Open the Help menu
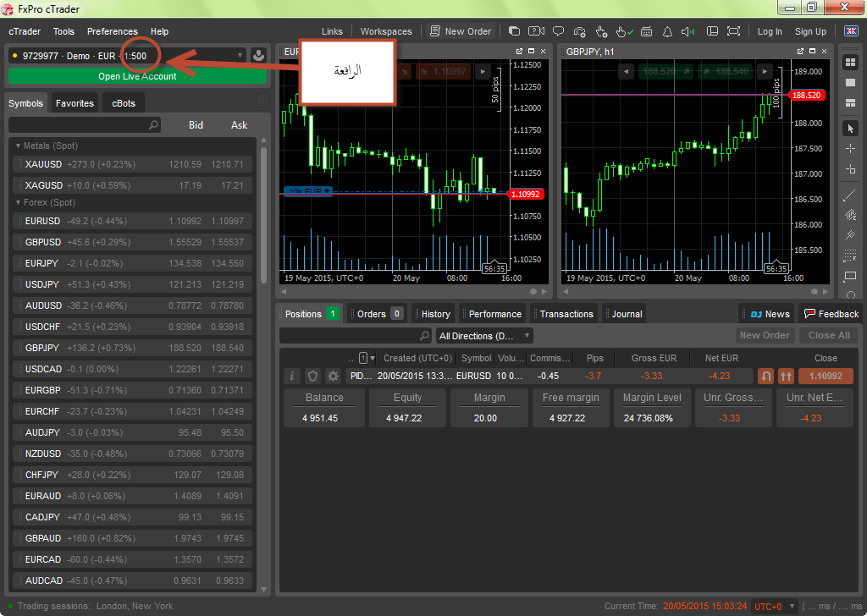The width and height of the screenshot is (867, 616). [159, 31]
